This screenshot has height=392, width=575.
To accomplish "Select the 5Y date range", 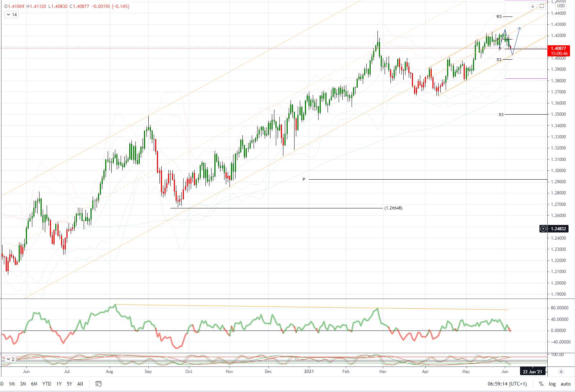I will [x=69, y=384].
